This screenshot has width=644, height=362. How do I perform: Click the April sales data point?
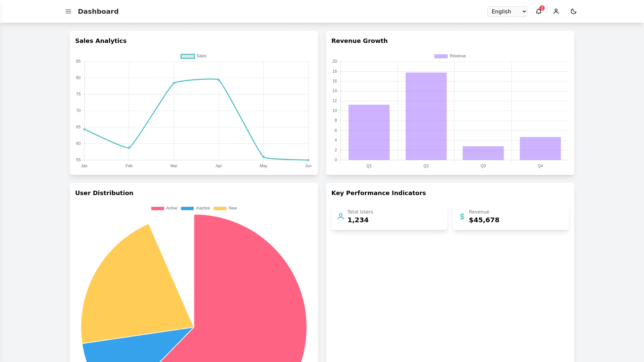tap(219, 80)
